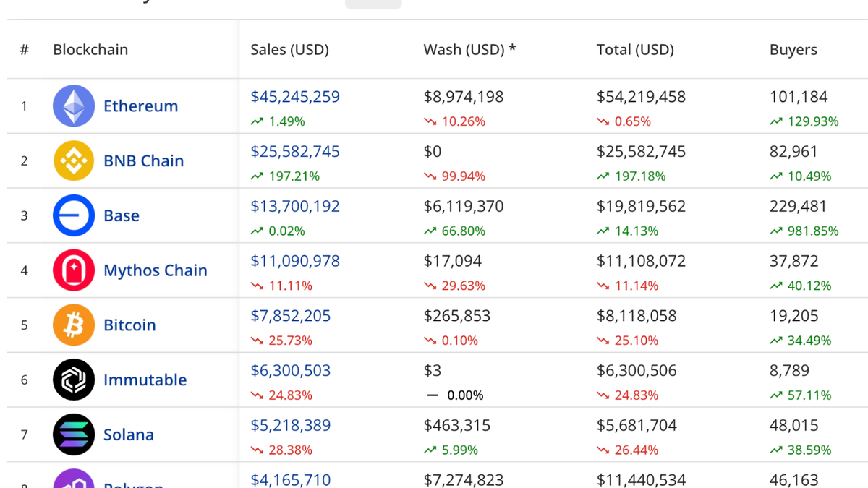868x488 pixels.
Task: Click the Solana logo icon
Action: point(74,435)
